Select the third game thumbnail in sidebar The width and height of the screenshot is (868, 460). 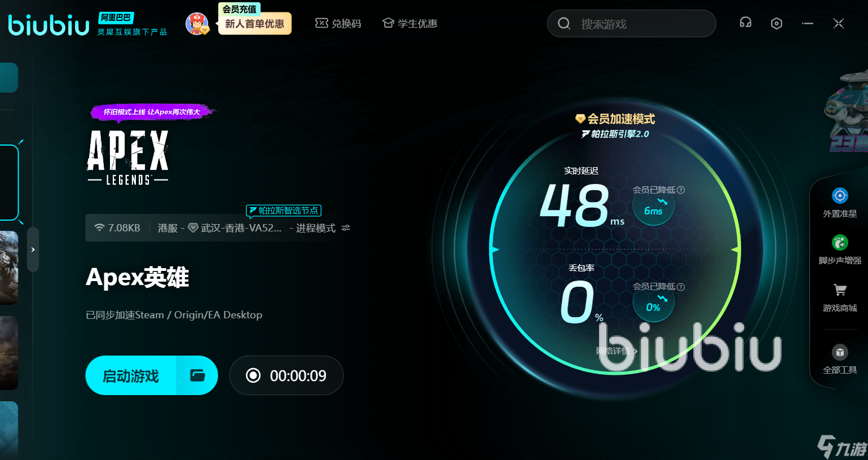[x=9, y=353]
